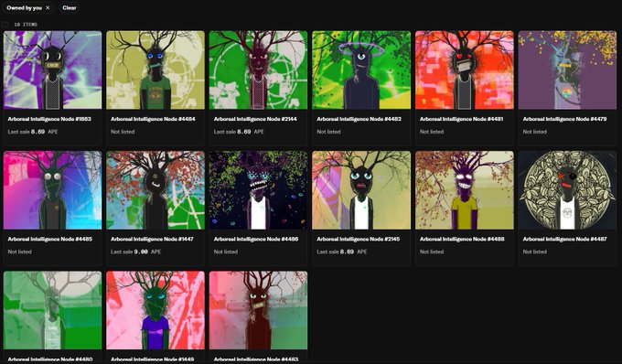Click Not listed status under Node #4487

[x=534, y=252]
